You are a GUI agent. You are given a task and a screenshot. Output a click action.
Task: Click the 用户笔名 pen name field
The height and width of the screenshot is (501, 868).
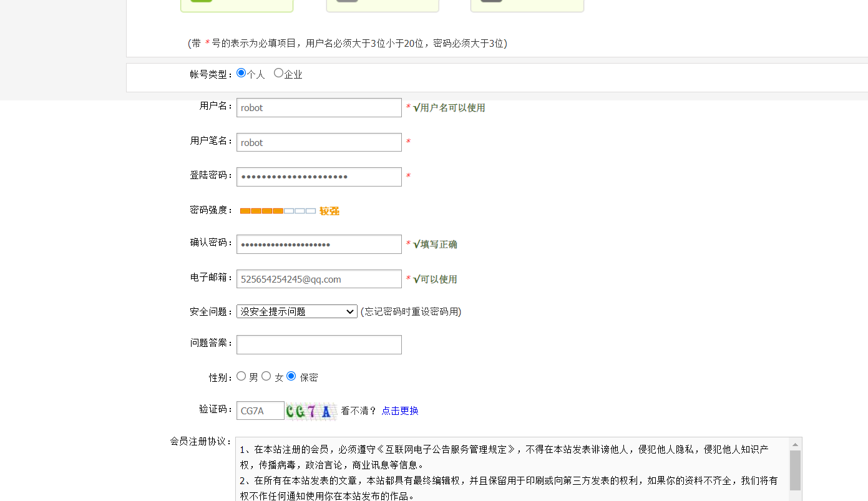click(318, 142)
